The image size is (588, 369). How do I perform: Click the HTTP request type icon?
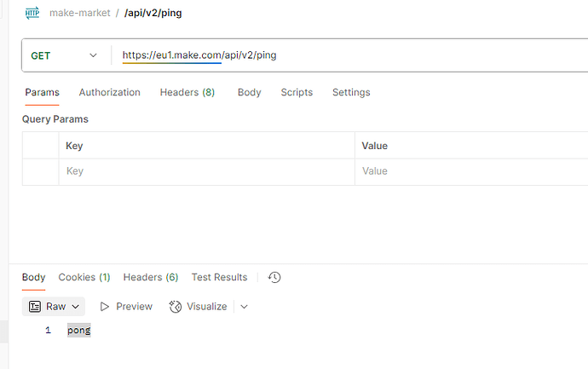click(32, 13)
